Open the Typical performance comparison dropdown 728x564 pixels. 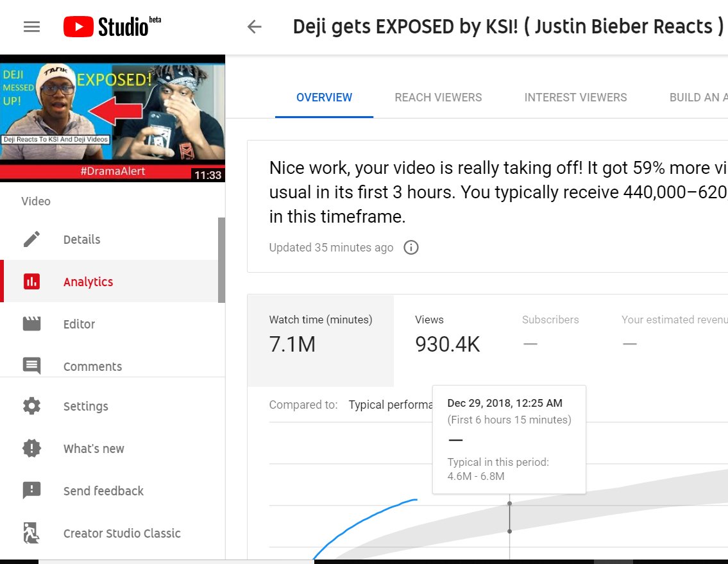[391, 405]
